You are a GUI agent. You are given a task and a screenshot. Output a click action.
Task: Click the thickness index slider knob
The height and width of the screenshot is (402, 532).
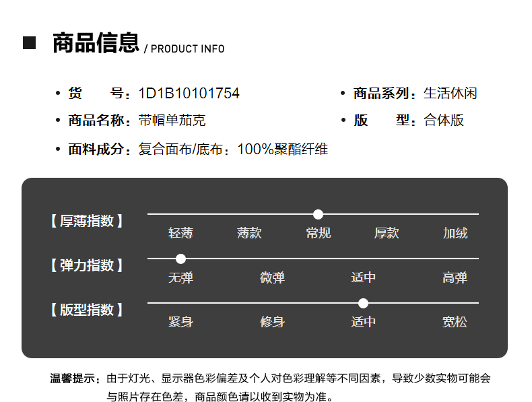coord(318,214)
